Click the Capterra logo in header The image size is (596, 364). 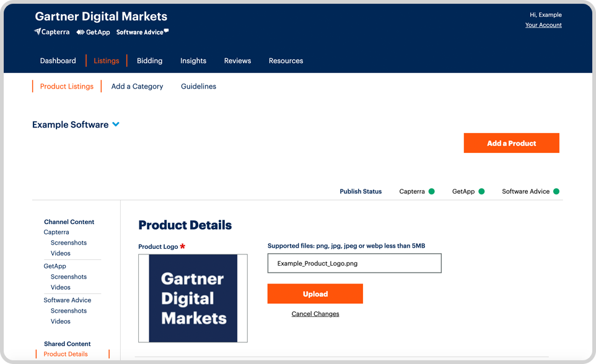pos(51,32)
